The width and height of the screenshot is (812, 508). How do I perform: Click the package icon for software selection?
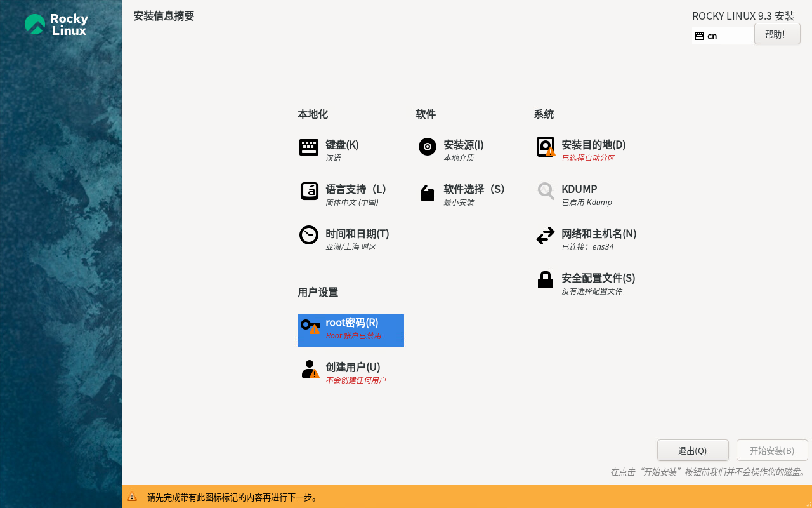pyautogui.click(x=428, y=193)
